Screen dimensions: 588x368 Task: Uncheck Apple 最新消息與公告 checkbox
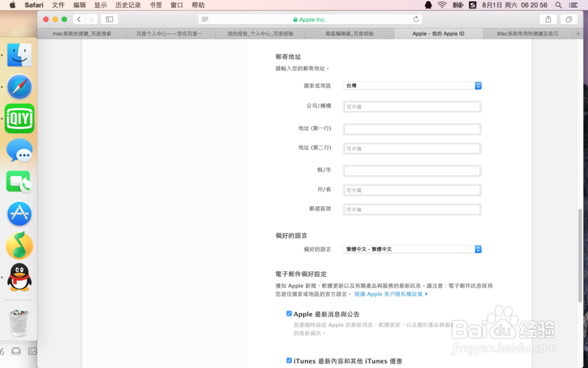pos(289,314)
